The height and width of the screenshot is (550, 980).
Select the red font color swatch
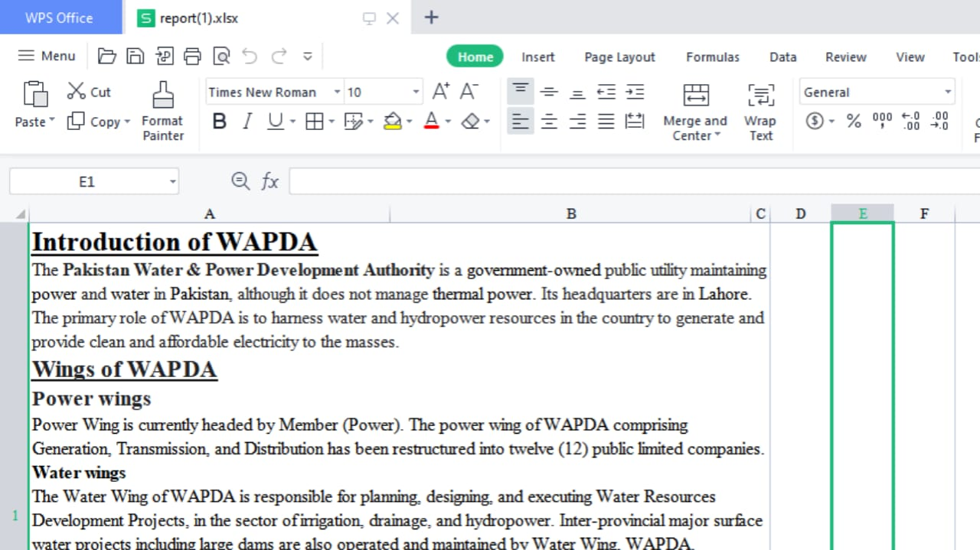pyautogui.click(x=433, y=127)
